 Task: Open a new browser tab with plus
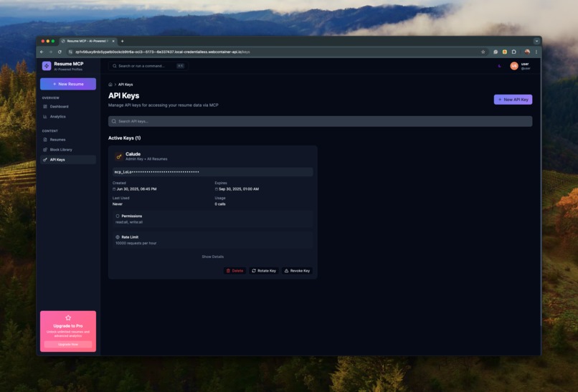click(x=123, y=42)
